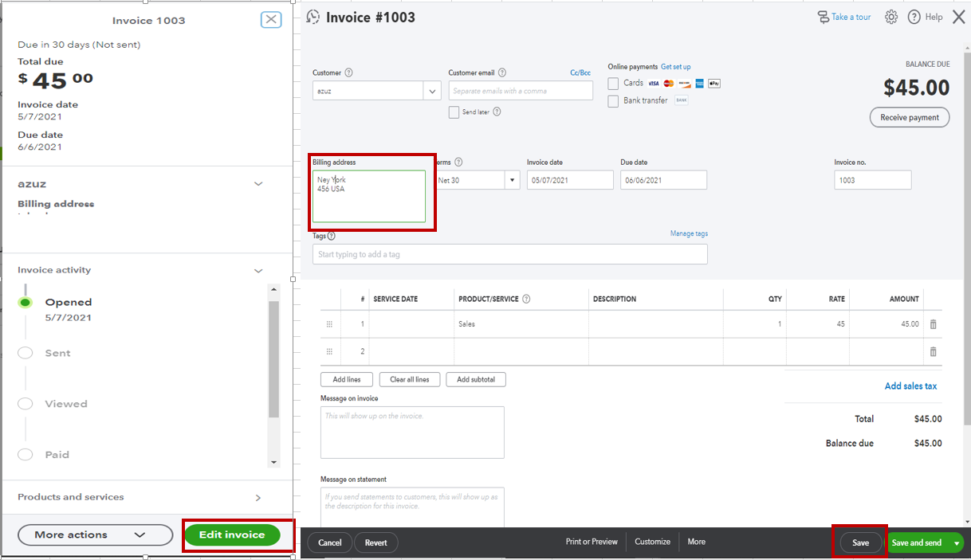This screenshot has height=560, width=971.
Task: Open the Net 30 Terms dropdown
Action: [511, 179]
